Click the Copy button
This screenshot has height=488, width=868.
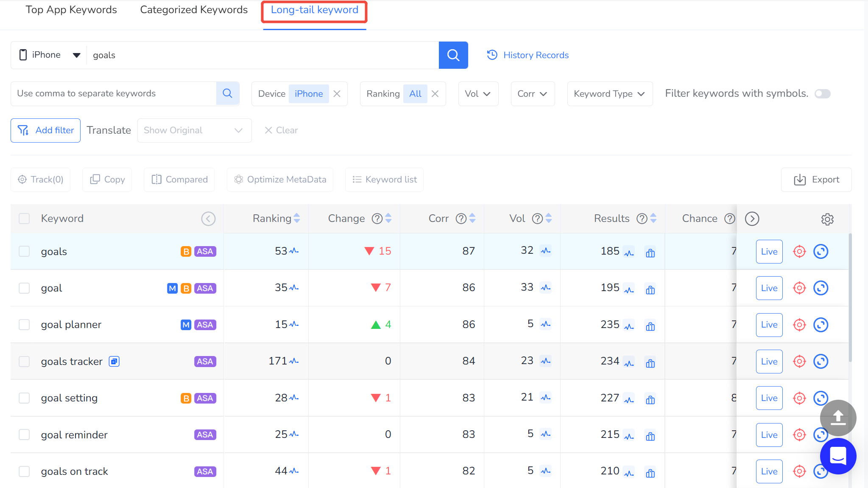point(107,179)
